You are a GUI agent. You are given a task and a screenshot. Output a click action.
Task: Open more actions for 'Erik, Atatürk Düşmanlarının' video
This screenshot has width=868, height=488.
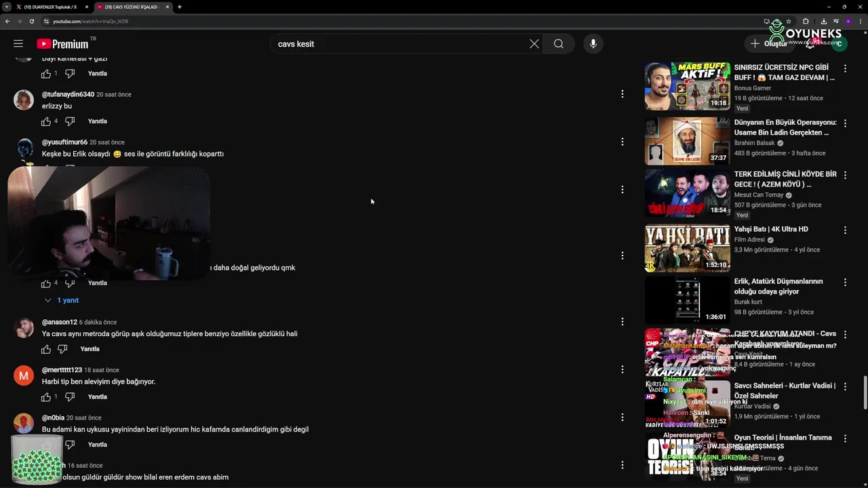[845, 282]
